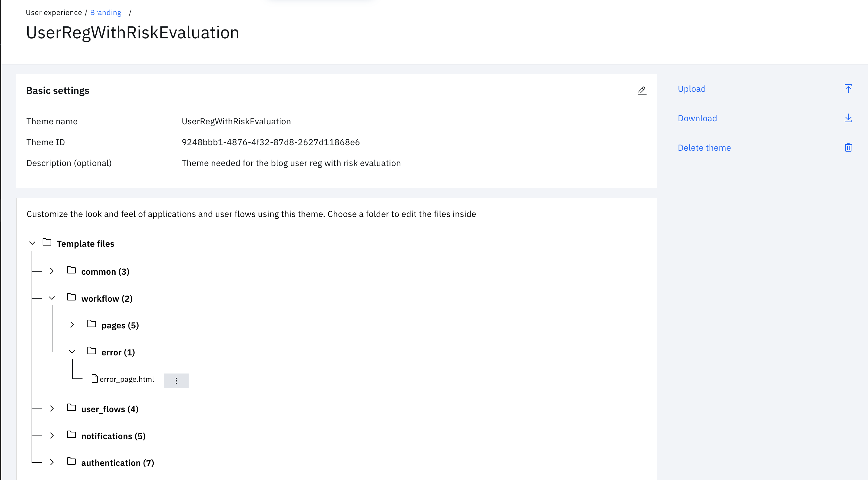
Task: Select the authentication (7) folder
Action: pyautogui.click(x=117, y=463)
